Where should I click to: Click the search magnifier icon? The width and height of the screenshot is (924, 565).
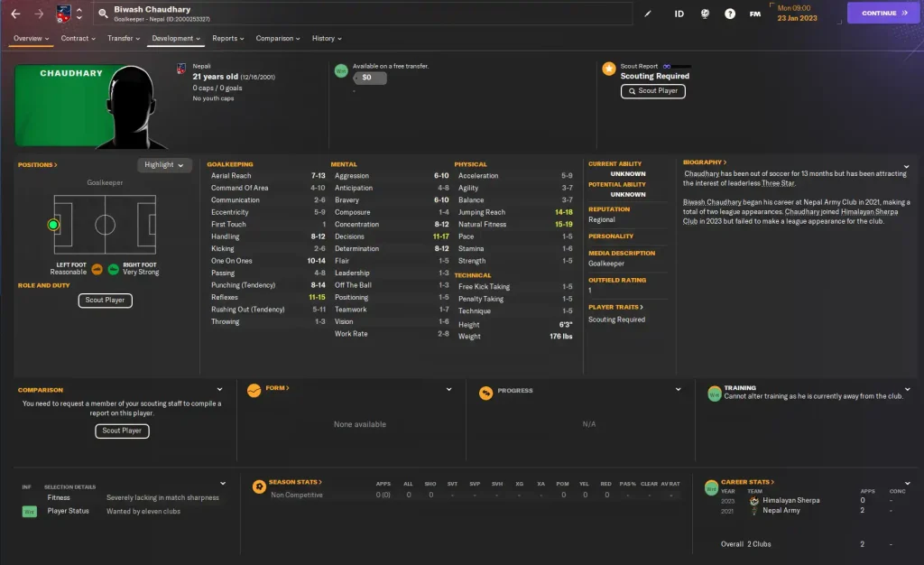(103, 13)
